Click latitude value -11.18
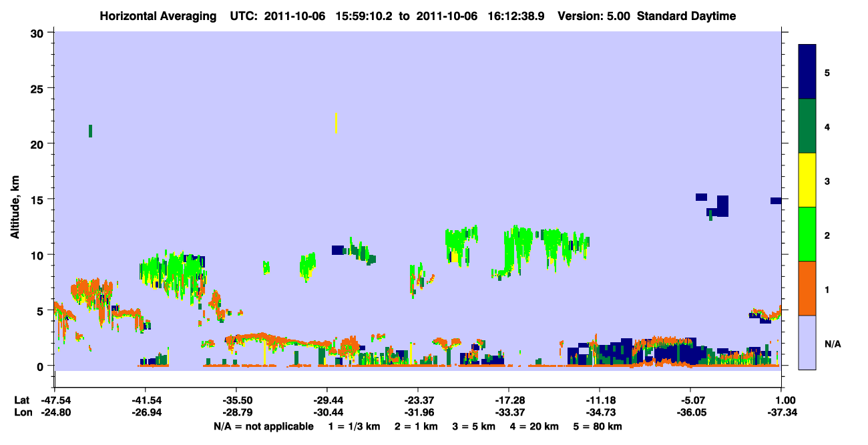This screenshot has width=868, height=445. click(x=600, y=400)
